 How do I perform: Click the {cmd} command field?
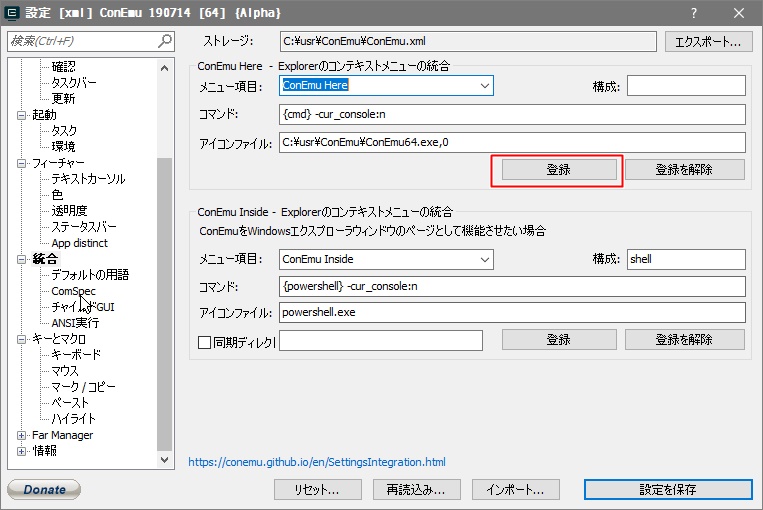512,114
